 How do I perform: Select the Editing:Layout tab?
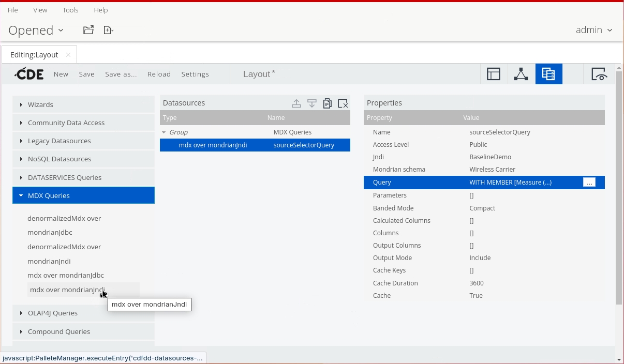tap(34, 55)
